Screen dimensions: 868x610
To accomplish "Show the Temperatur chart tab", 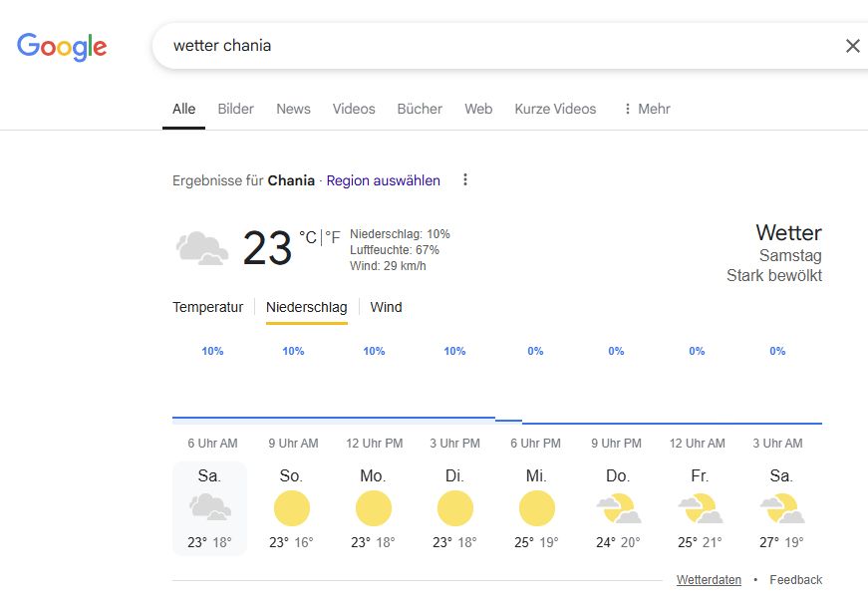I will pos(207,307).
